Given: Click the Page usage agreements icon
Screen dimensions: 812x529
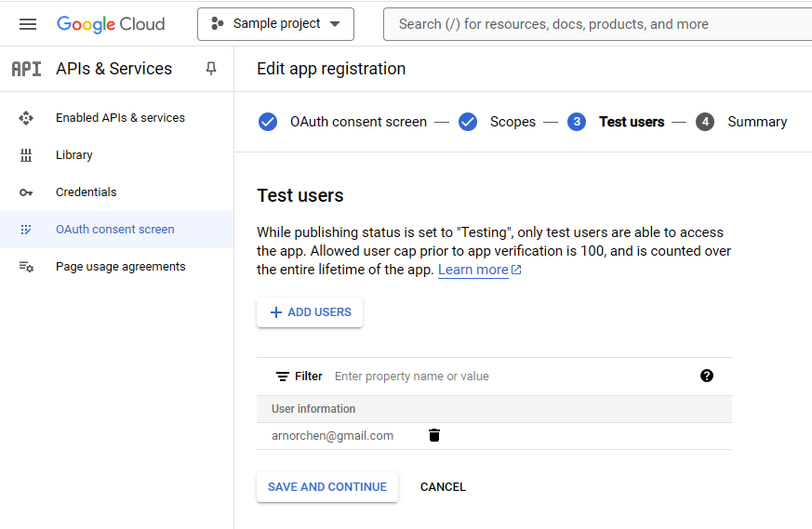Looking at the screenshot, I should point(26,267).
